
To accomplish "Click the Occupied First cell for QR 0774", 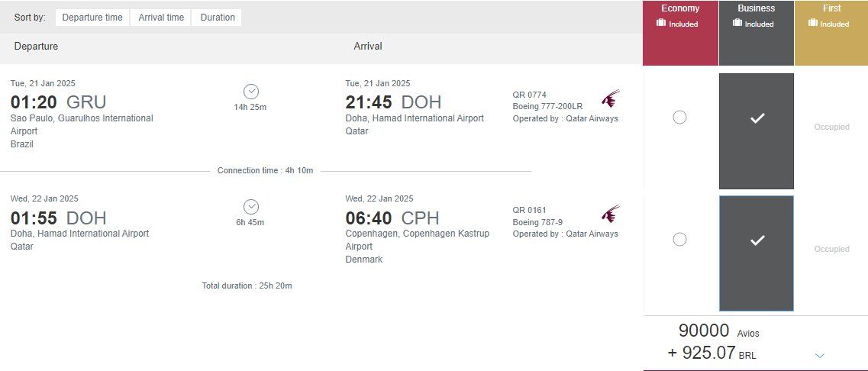I will click(831, 127).
